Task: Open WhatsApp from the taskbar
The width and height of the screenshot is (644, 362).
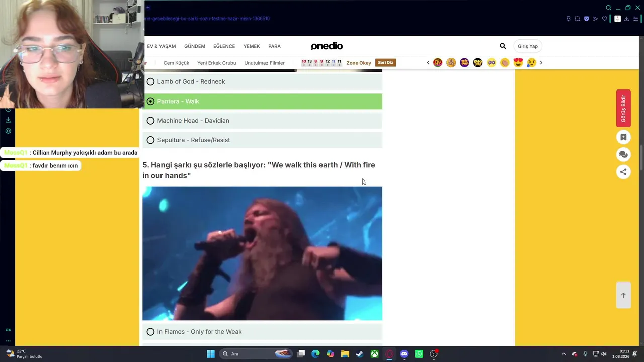Action: coord(419,354)
